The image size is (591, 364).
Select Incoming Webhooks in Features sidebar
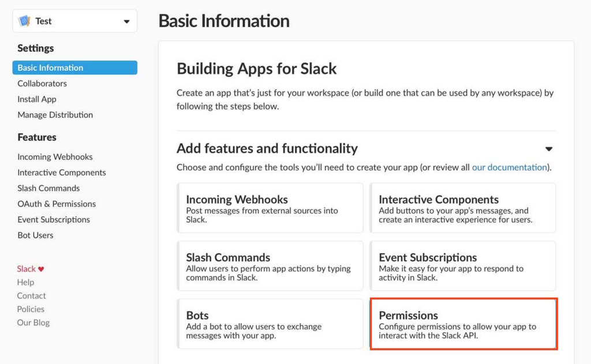tap(55, 156)
